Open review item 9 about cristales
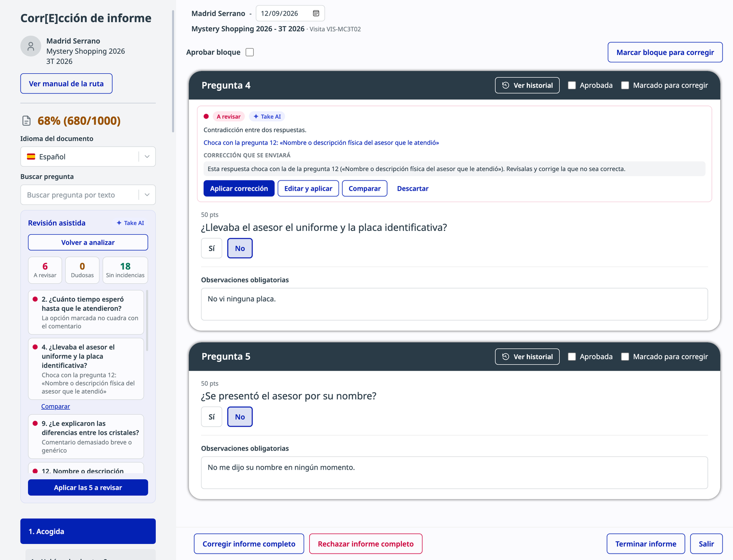This screenshot has height=560, width=733. point(86,437)
